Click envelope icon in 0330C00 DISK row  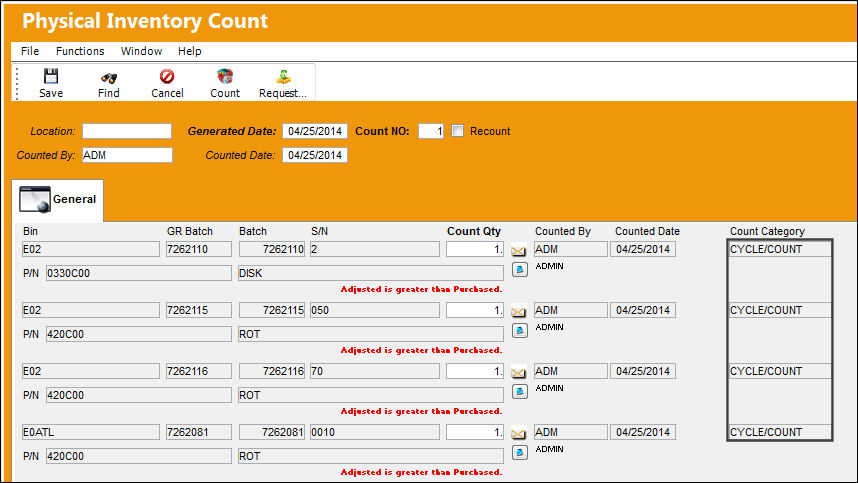tap(518, 251)
